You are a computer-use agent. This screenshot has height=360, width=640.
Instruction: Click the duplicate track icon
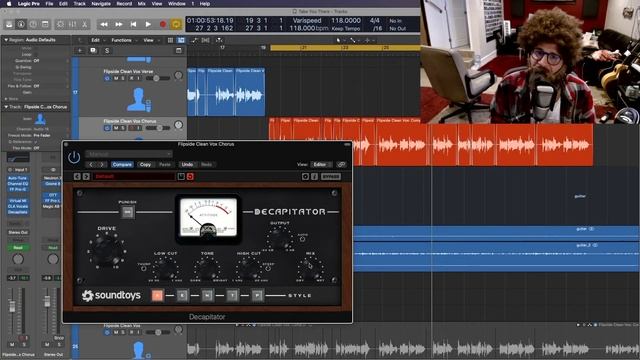(x=93, y=51)
